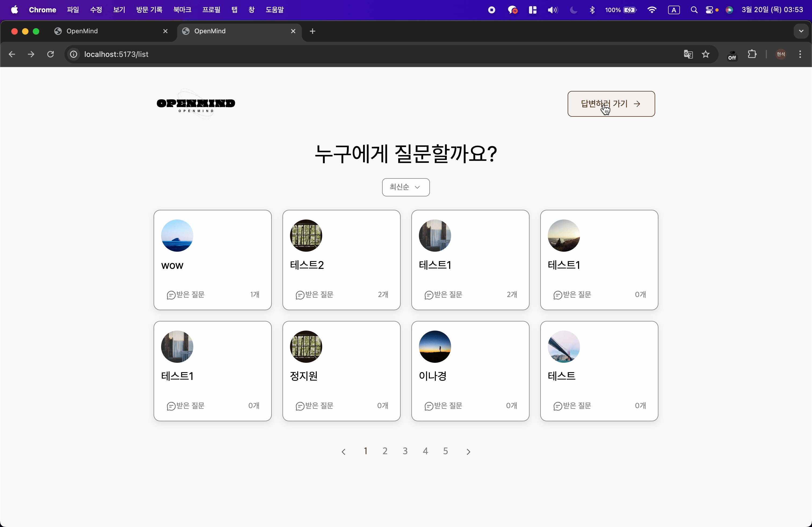Screen dimensions: 812x527
Task: Reload the page with refresh icon
Action: (x=50, y=54)
